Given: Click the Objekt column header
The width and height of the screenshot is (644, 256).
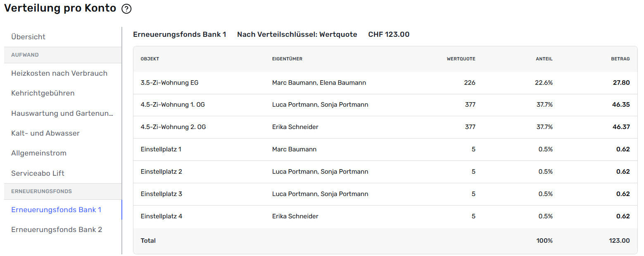Looking at the screenshot, I should (150, 59).
